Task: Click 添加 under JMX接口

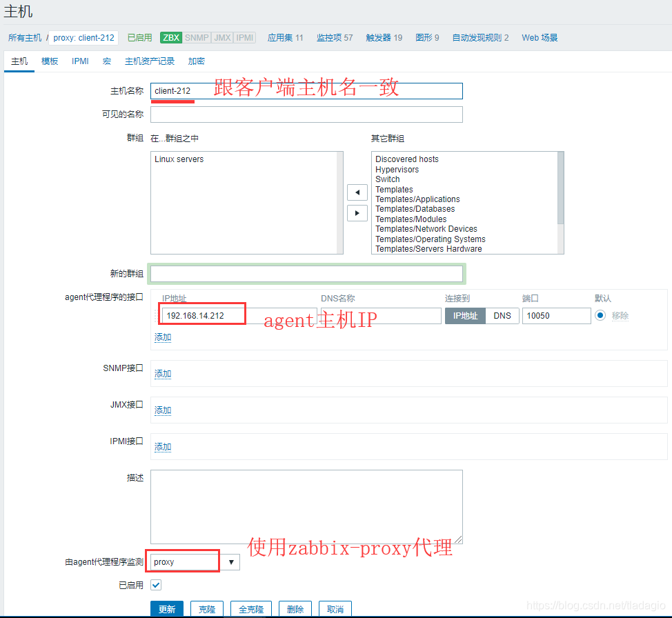Action: tap(162, 410)
